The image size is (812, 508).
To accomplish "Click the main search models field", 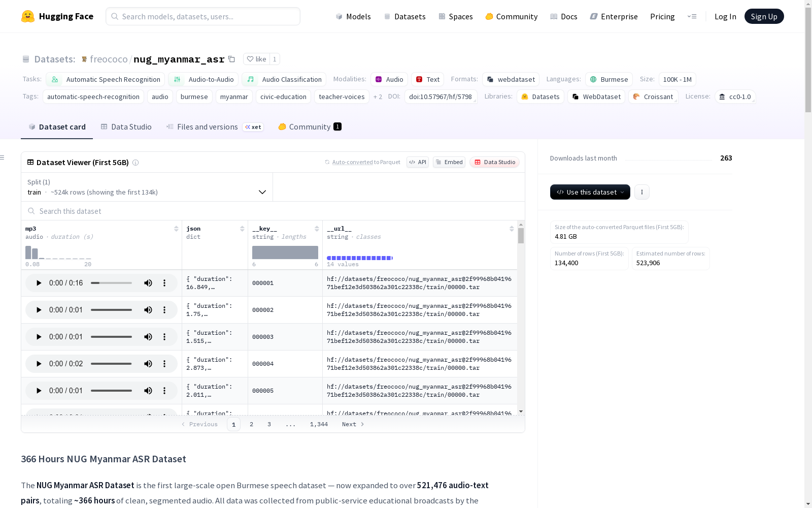I will pyautogui.click(x=203, y=16).
